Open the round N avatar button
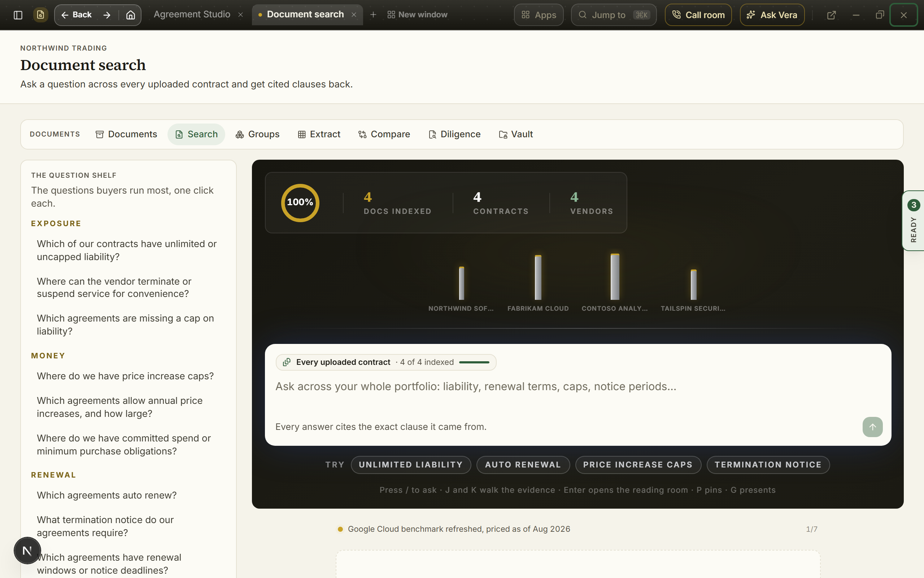Viewport: 924px width, 578px height. [27, 551]
